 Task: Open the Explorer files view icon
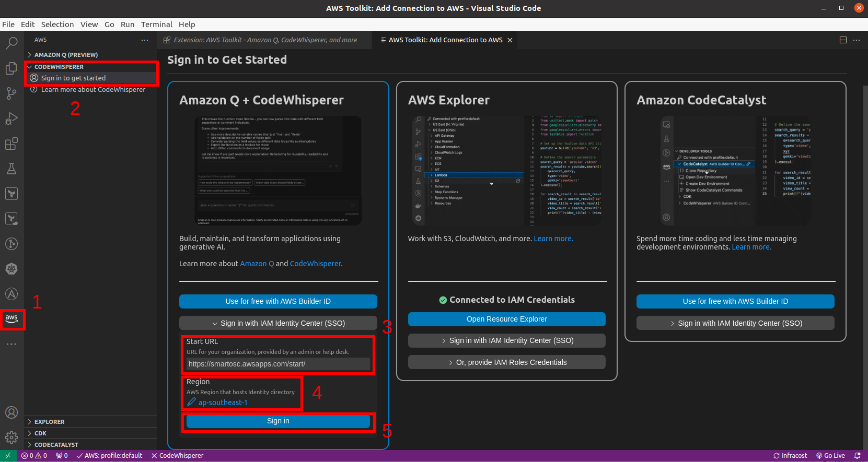click(x=11, y=68)
